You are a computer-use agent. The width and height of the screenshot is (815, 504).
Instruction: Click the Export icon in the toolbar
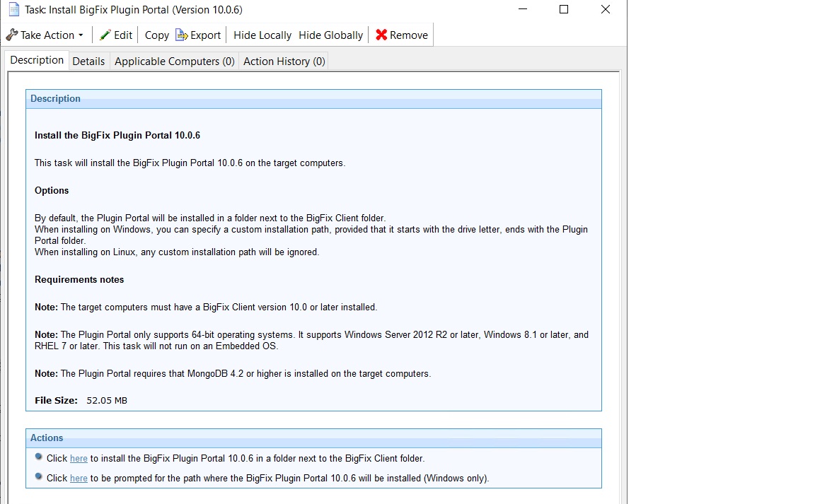(x=182, y=35)
